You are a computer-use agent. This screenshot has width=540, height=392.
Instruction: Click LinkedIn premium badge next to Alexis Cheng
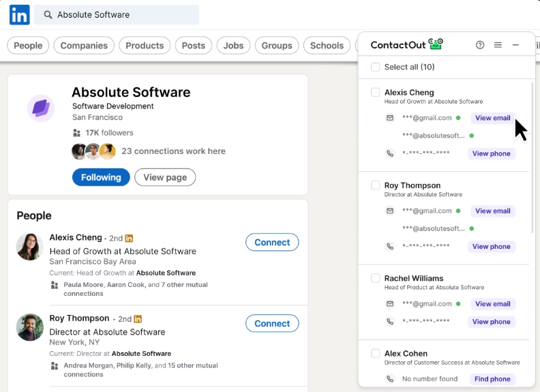(x=129, y=238)
